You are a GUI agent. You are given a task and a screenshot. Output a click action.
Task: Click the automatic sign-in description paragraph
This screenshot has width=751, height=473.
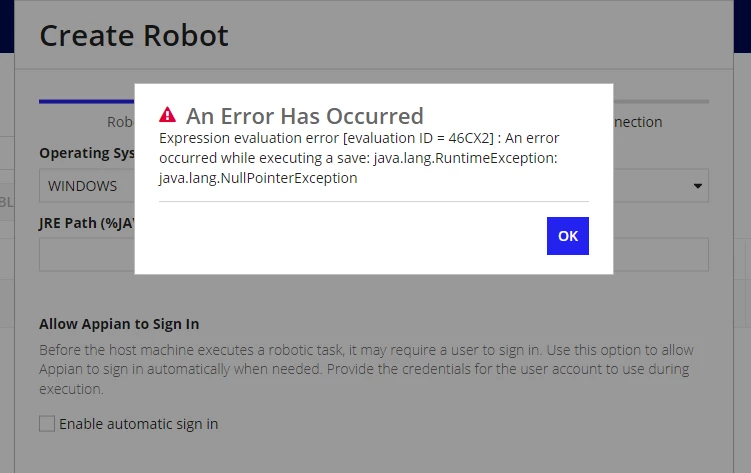[x=366, y=369]
